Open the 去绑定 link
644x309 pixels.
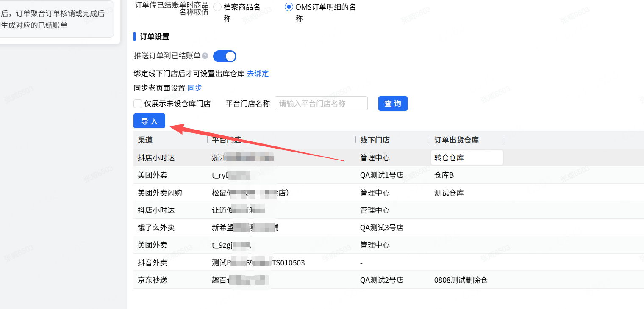tap(258, 74)
